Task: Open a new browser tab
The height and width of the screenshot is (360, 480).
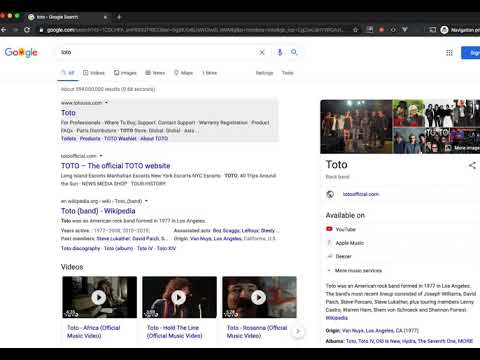Action: [x=119, y=17]
